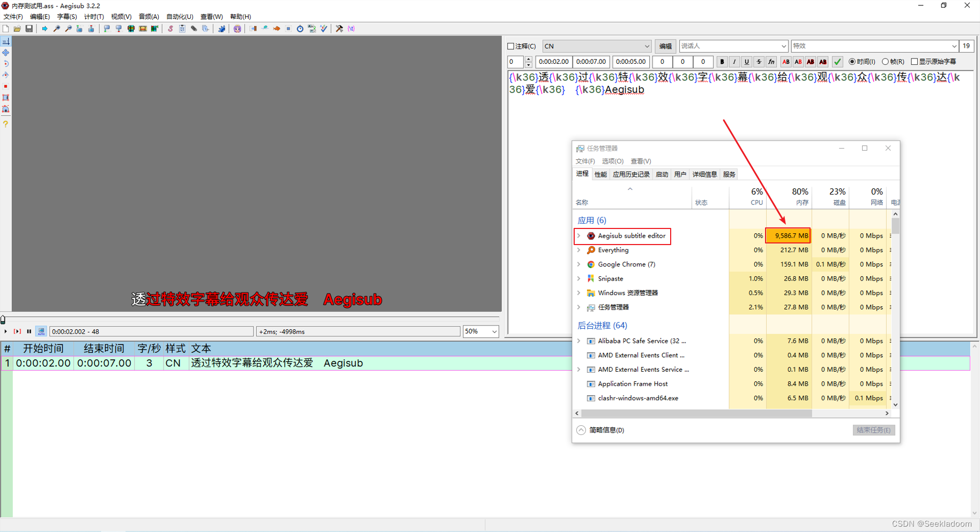
Task: Open Spell Checker checkmark icon
Action: pyautogui.click(x=324, y=28)
